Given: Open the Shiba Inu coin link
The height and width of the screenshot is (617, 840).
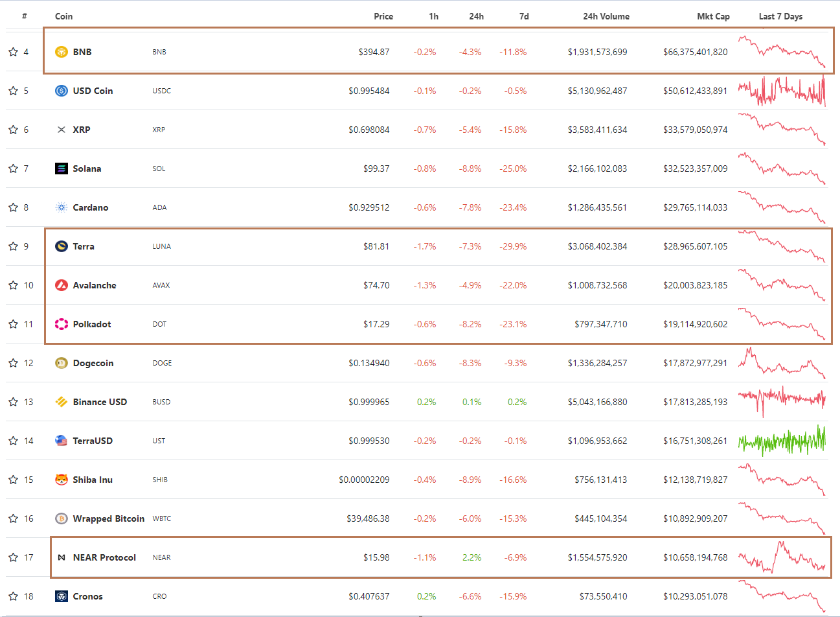Looking at the screenshot, I should pos(93,480).
